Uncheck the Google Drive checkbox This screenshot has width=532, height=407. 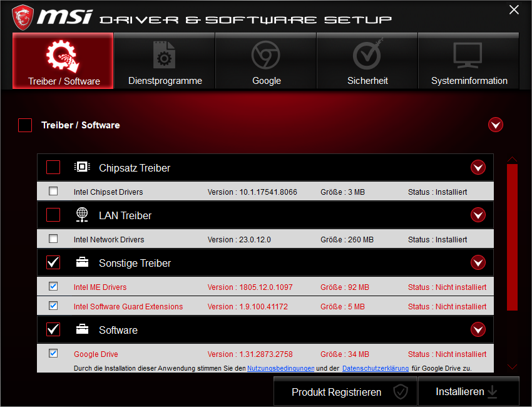click(53, 353)
